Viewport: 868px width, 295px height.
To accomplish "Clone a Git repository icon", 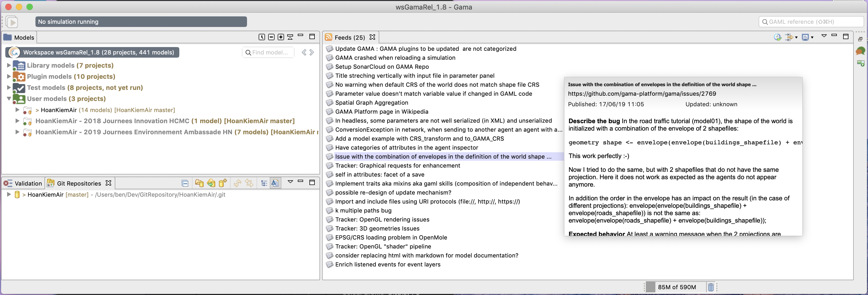I will (x=211, y=183).
